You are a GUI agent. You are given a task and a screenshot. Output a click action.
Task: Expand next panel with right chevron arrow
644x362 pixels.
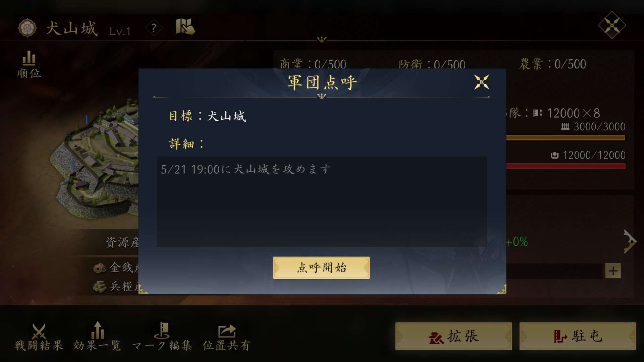pyautogui.click(x=630, y=242)
